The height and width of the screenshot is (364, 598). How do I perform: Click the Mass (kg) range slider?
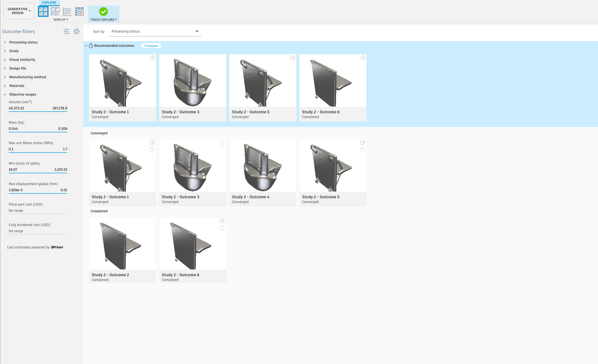point(38,132)
